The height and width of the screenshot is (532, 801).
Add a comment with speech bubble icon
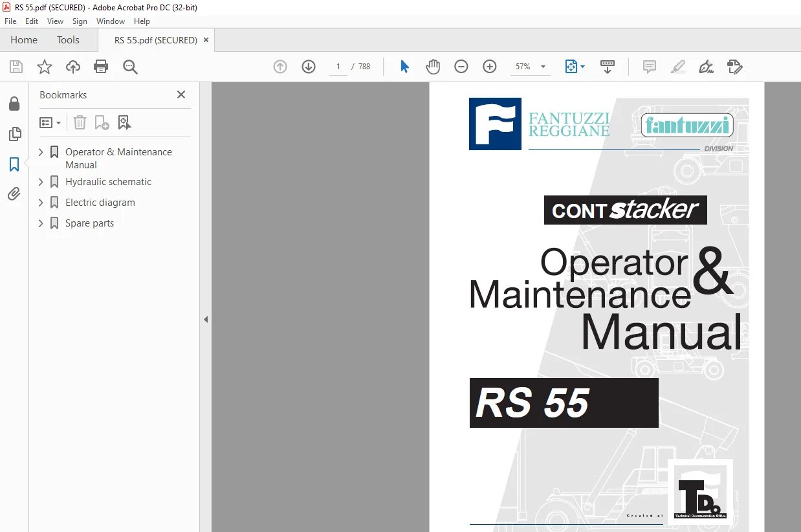[x=649, y=67]
